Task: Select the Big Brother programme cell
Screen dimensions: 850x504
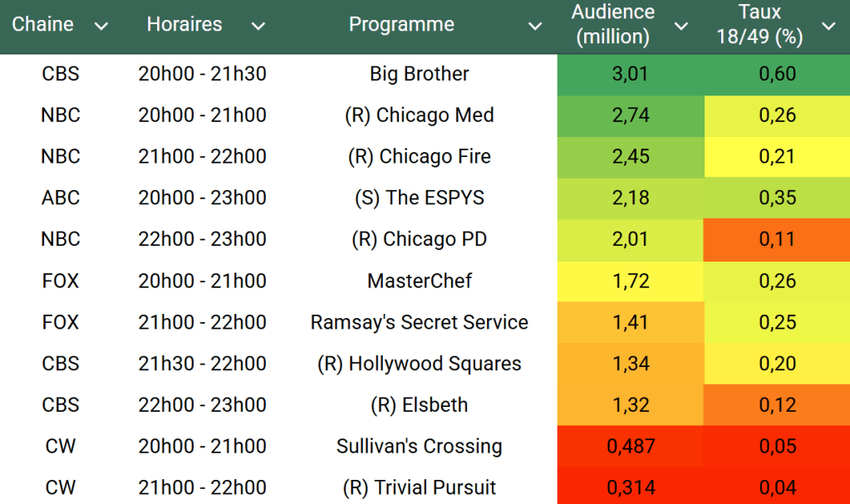Action: 419,74
